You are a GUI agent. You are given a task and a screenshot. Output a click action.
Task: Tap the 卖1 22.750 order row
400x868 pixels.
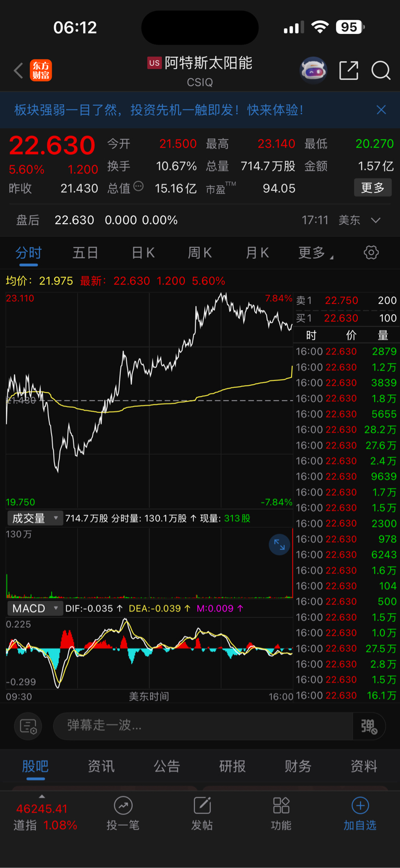click(x=346, y=300)
